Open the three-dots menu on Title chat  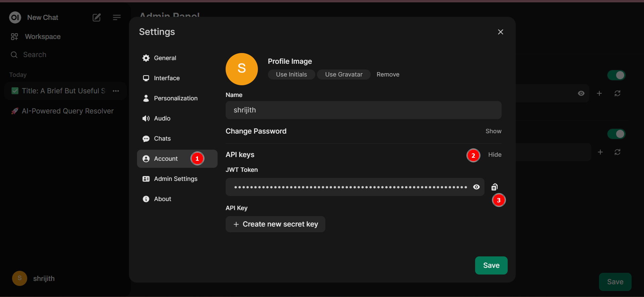tap(116, 91)
